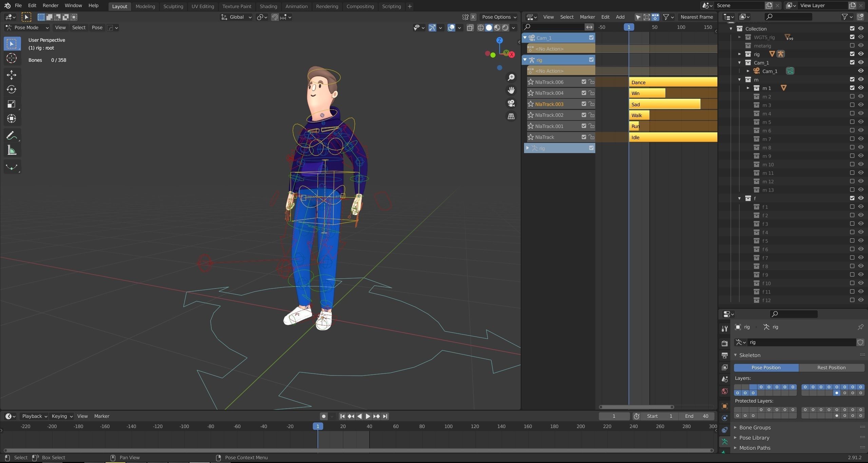This screenshot has height=463, width=868.
Task: Open the Tool properties tab
Action: [x=725, y=328]
